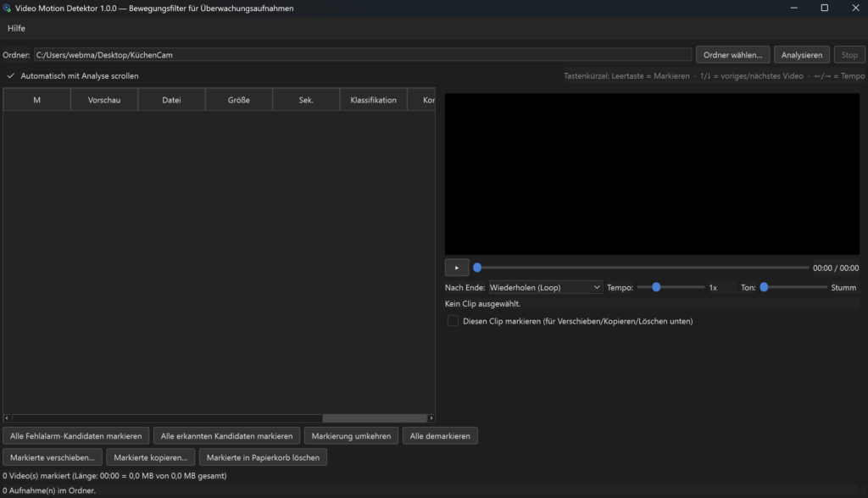
Task: Sort by the 'Größe' column header
Action: pos(238,100)
